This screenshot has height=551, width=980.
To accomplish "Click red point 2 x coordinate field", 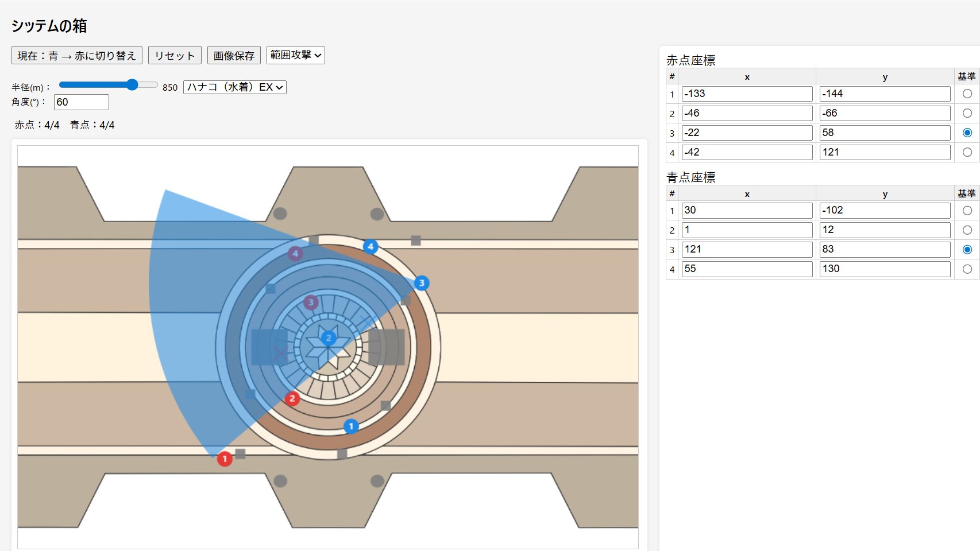I will pyautogui.click(x=747, y=113).
